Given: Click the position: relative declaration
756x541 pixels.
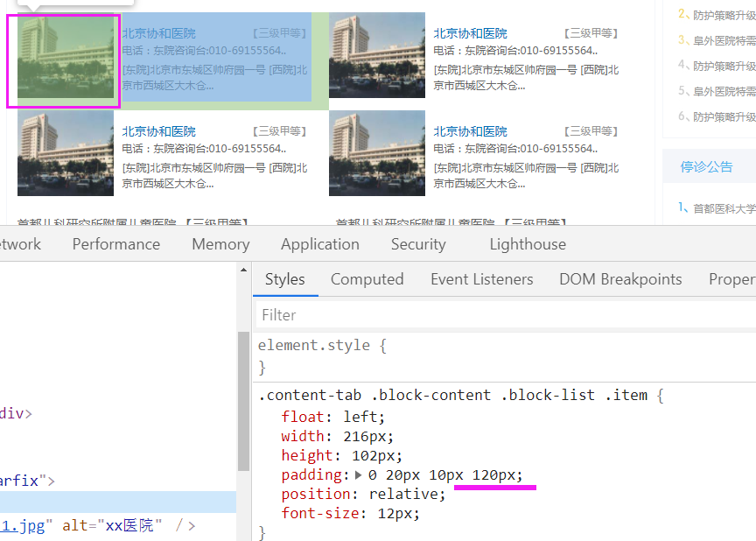Looking at the screenshot, I should point(363,494).
